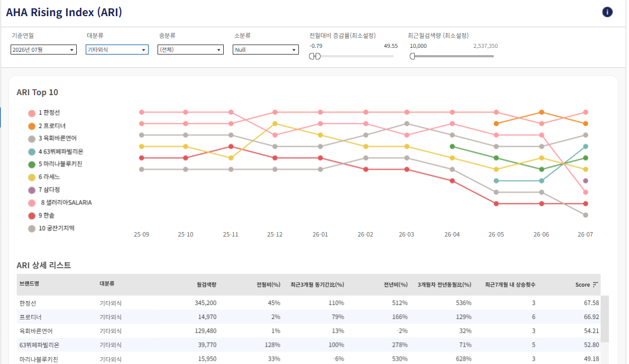Click the 전년비(%) column header
The height and width of the screenshot is (364, 629).
coord(396,284)
